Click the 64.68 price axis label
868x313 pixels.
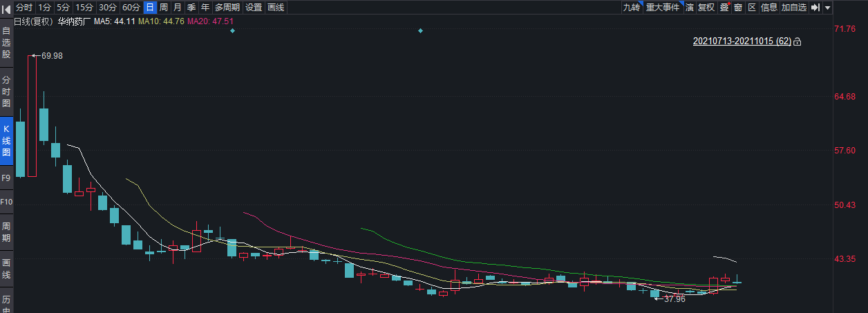point(845,97)
